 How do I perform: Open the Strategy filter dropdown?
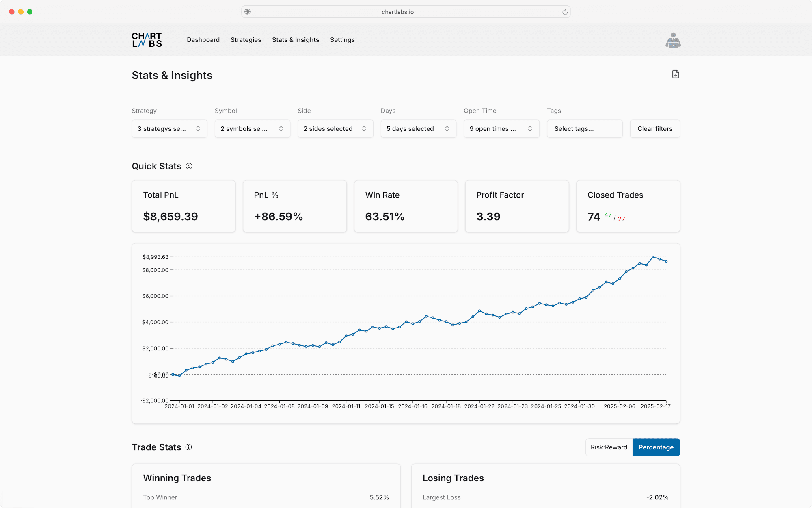pos(169,129)
